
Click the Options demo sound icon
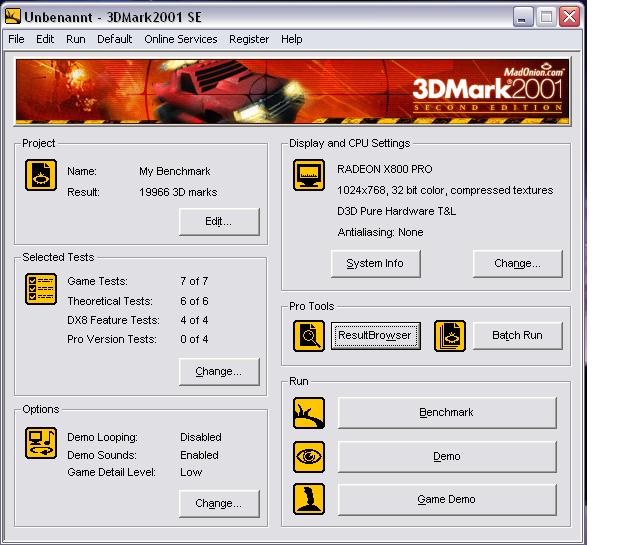tap(40, 443)
